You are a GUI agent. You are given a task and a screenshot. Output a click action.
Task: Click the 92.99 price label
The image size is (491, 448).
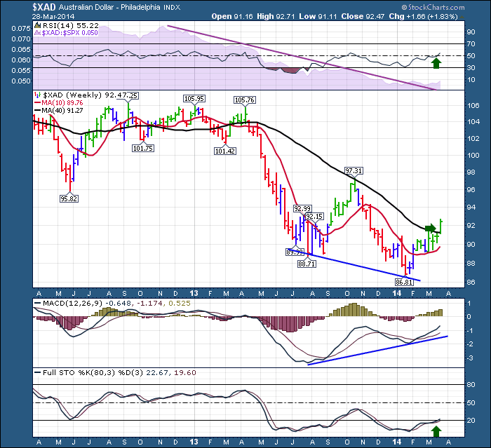tap(302, 209)
